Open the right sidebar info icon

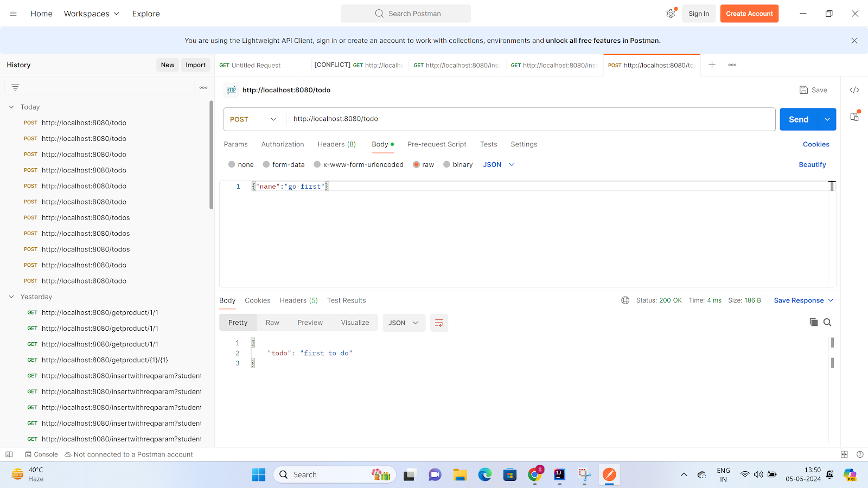854,116
